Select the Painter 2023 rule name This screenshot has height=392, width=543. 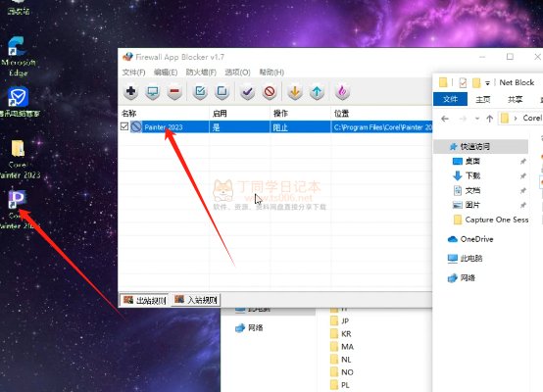tap(164, 127)
